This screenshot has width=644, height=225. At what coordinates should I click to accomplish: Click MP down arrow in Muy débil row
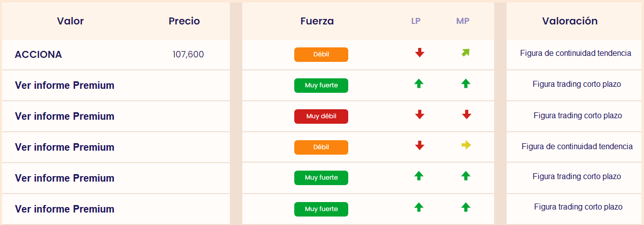[466, 114]
